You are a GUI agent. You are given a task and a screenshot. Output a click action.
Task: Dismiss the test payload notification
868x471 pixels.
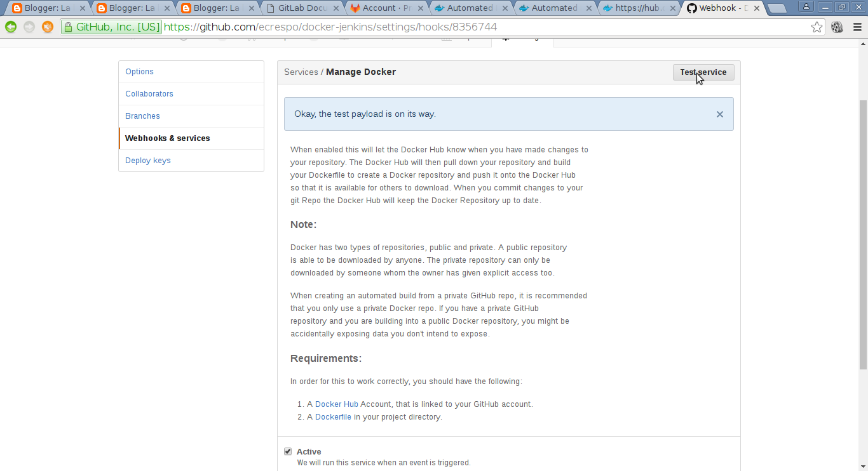(719, 114)
